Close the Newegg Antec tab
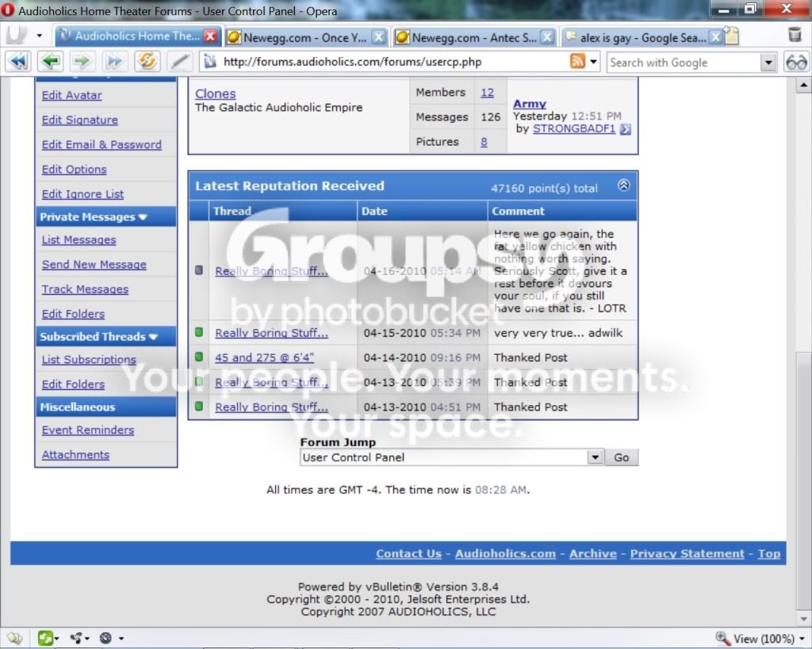 tap(547, 37)
